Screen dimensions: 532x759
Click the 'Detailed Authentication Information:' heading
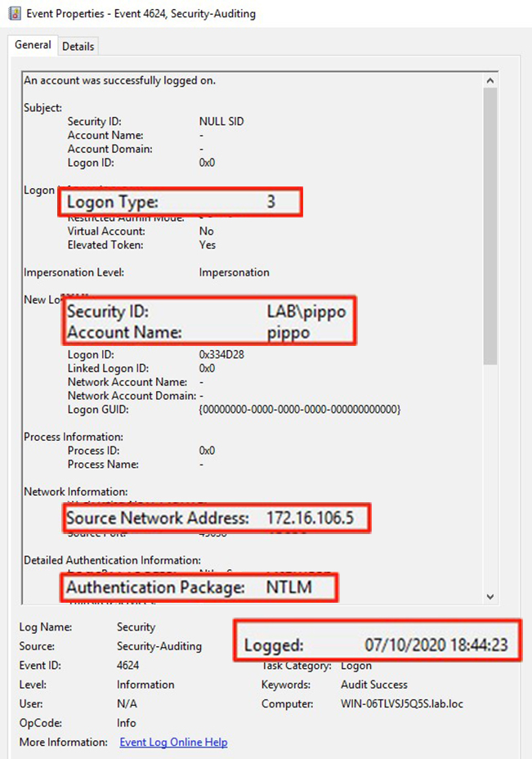(x=113, y=560)
